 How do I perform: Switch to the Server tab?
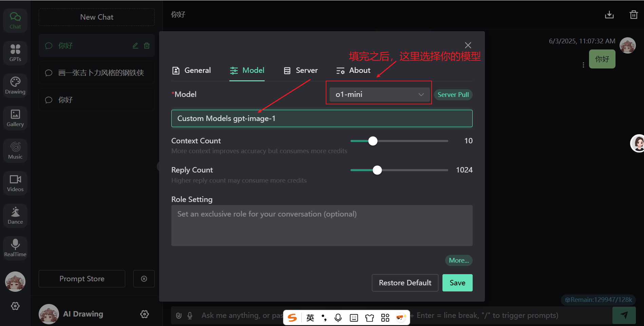[x=301, y=70]
